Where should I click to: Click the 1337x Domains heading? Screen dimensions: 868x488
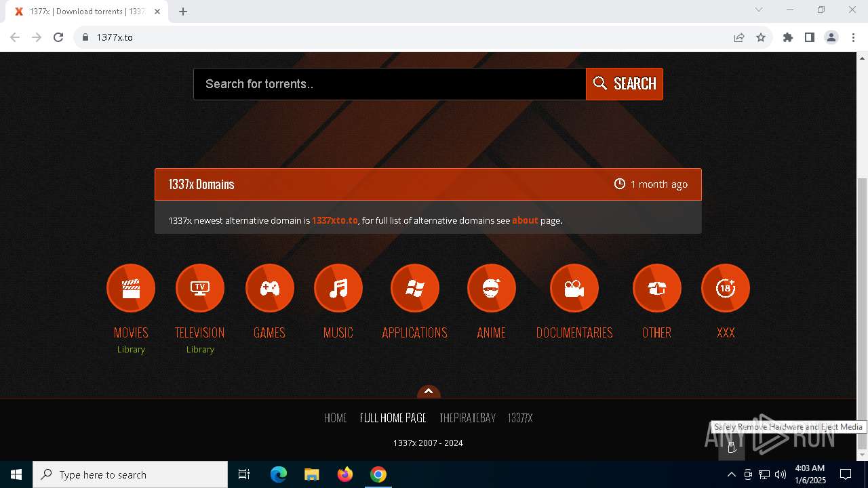(x=201, y=184)
